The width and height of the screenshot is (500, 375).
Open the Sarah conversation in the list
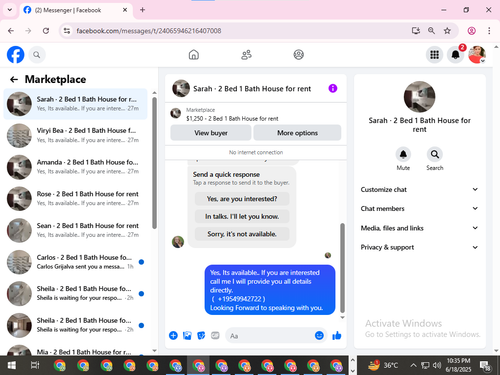pyautogui.click(x=75, y=104)
